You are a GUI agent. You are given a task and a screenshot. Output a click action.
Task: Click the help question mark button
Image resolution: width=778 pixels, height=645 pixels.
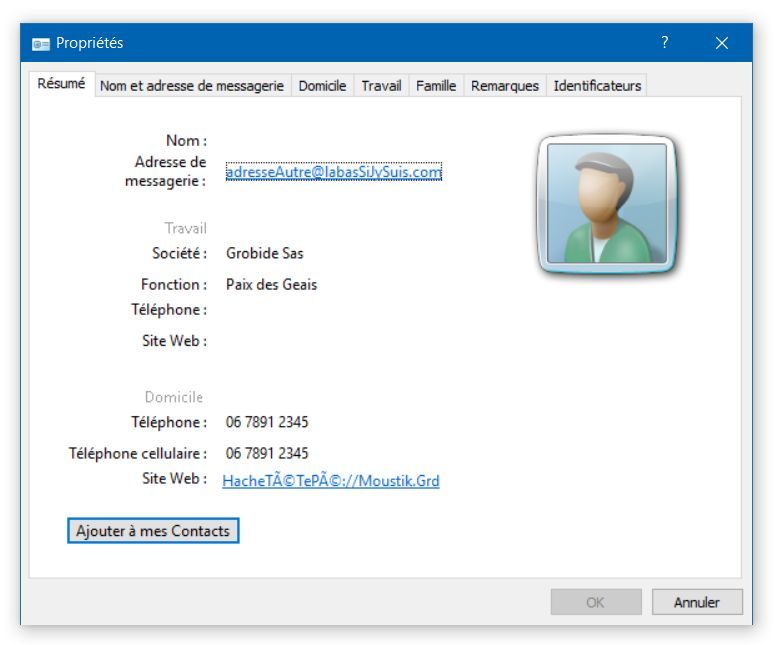664,44
